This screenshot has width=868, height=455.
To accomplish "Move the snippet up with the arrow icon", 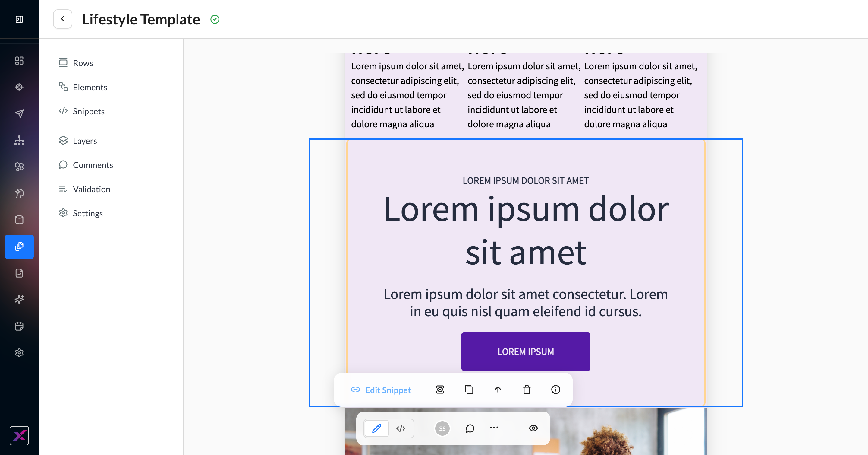I will click(498, 390).
